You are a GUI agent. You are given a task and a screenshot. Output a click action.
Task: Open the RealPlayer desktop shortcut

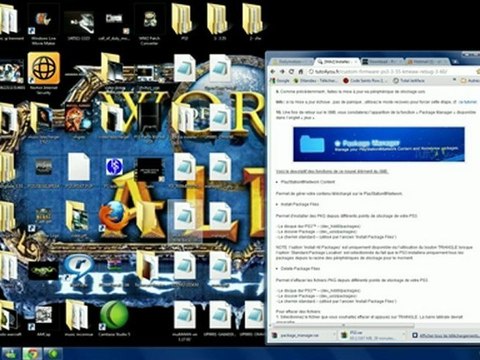(79, 270)
